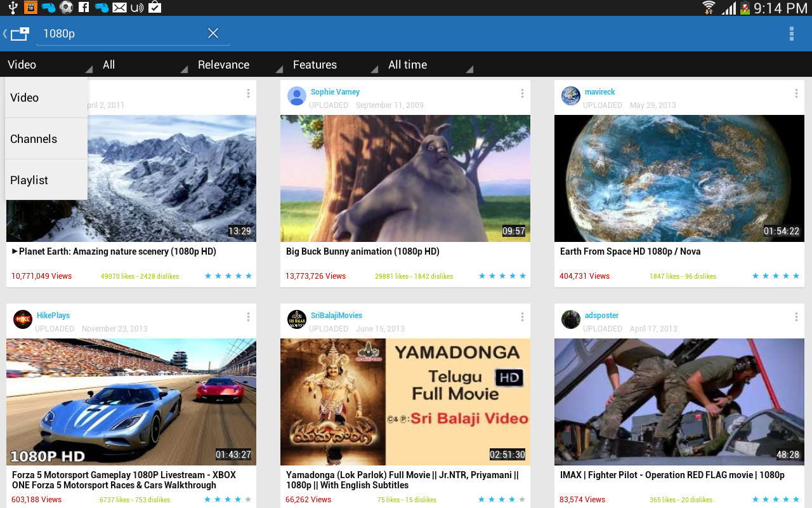This screenshot has height=508, width=812.
Task: Open mavireck's globe avatar
Action: click(571, 96)
